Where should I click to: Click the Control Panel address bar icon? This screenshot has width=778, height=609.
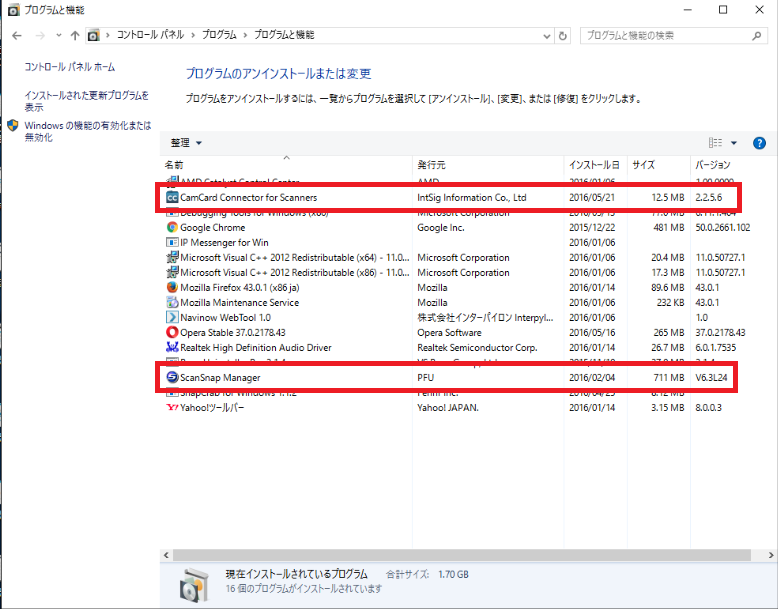93,35
